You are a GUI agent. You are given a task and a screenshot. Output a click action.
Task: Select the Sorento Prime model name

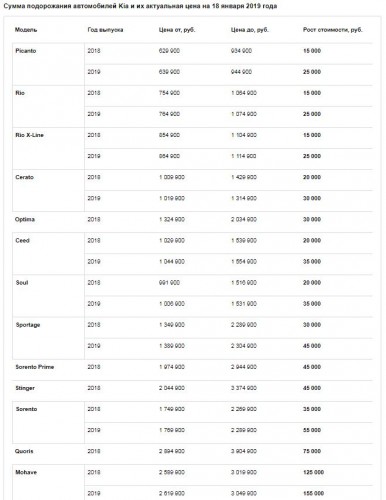pyautogui.click(x=35, y=367)
